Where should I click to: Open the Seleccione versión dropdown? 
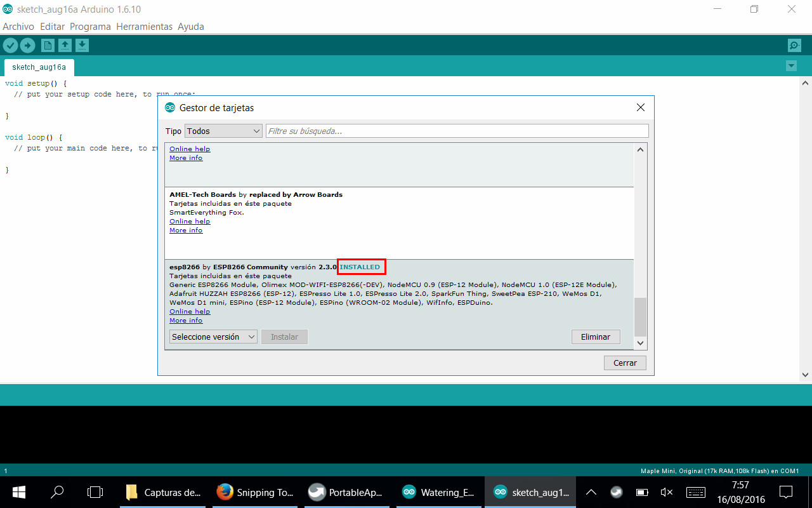(213, 337)
